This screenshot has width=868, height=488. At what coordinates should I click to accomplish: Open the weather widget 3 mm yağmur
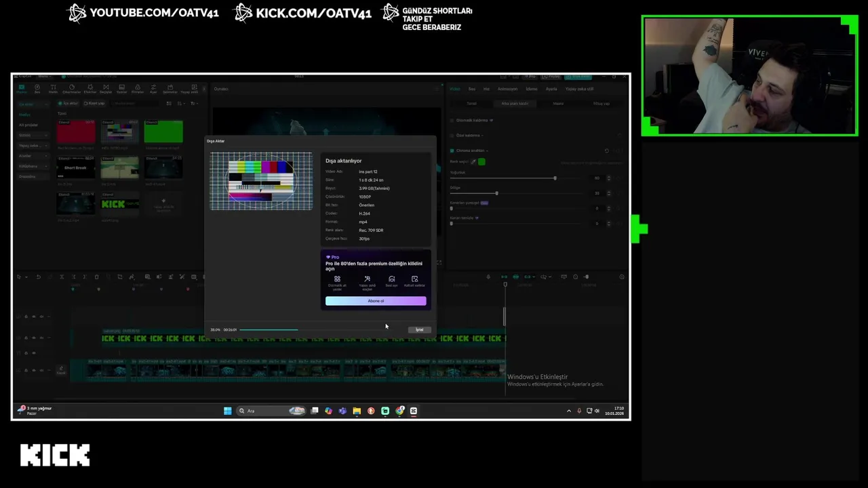(35, 410)
